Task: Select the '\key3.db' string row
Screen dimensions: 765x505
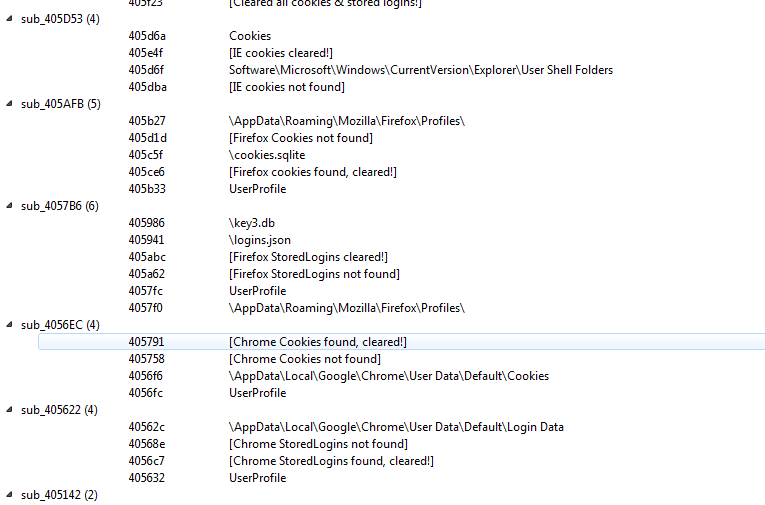Action: 251,223
